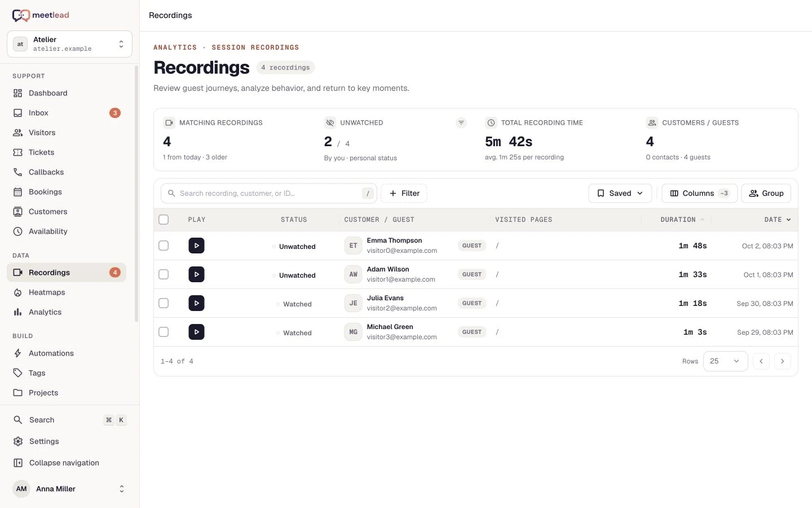812x508 pixels.
Task: Click the Add Filter button
Action: pos(404,193)
